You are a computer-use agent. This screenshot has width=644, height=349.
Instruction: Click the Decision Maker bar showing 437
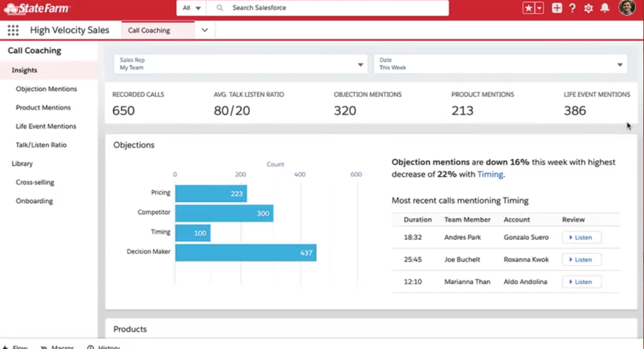point(246,253)
